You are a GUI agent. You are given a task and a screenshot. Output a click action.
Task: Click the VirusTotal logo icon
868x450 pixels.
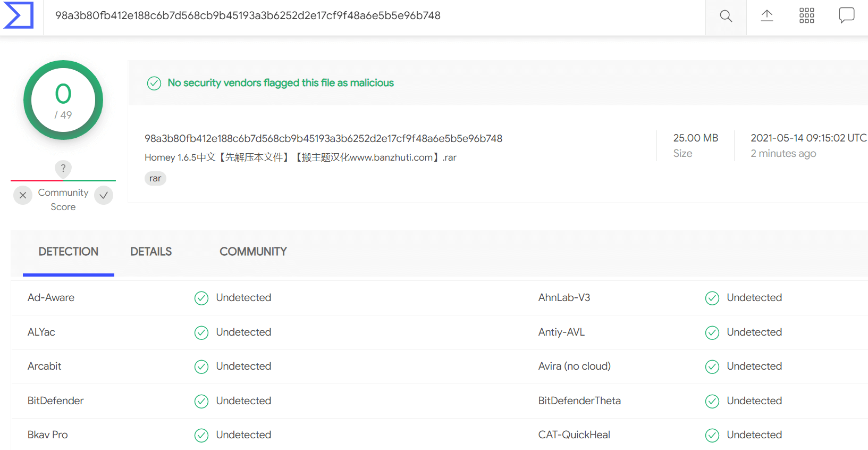19,15
